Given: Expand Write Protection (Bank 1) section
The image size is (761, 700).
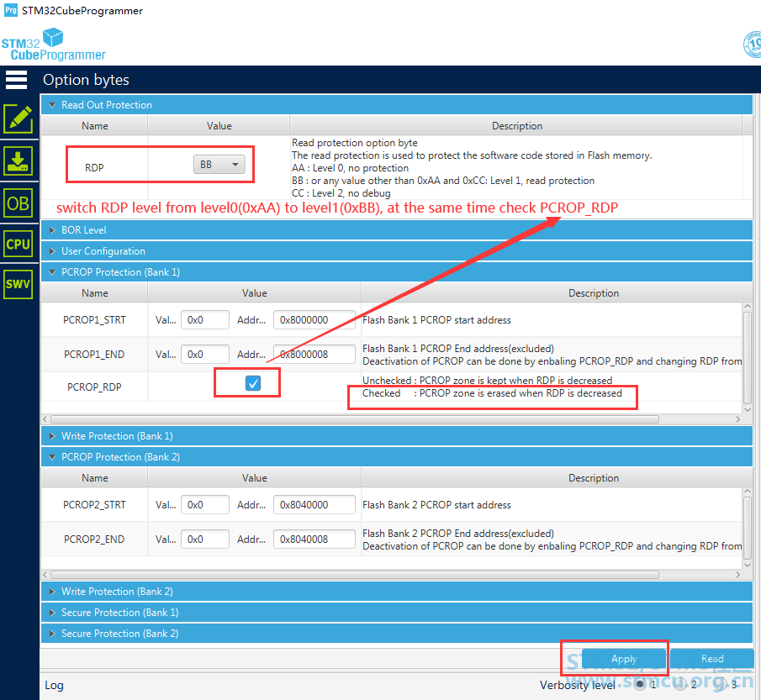Looking at the screenshot, I should coord(397,436).
